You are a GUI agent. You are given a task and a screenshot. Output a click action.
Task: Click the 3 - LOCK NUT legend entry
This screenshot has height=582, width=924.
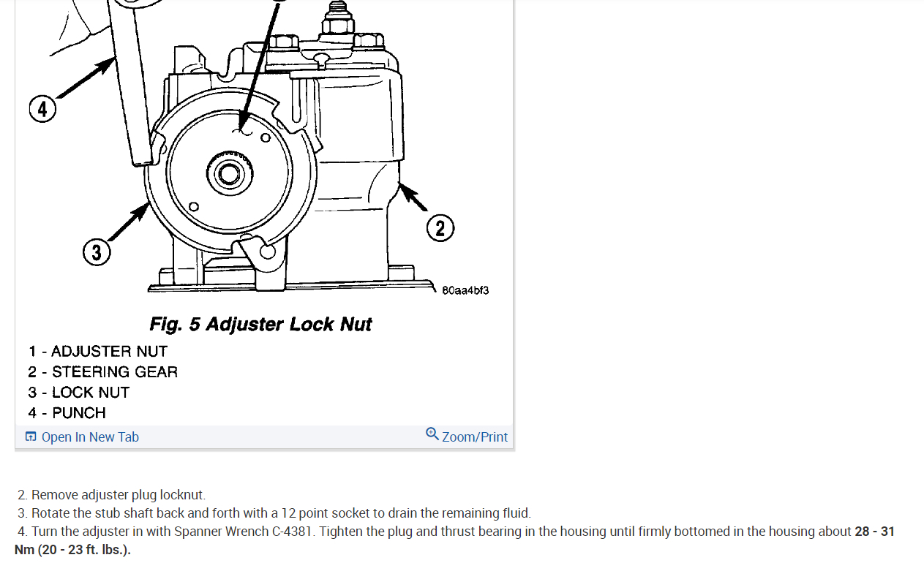[x=79, y=393]
